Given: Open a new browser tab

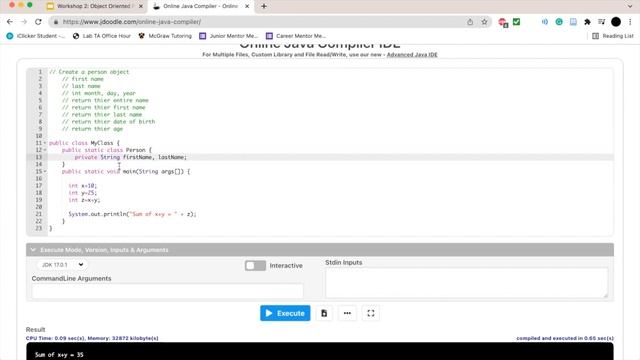Looking at the screenshot, I should click(x=264, y=6).
